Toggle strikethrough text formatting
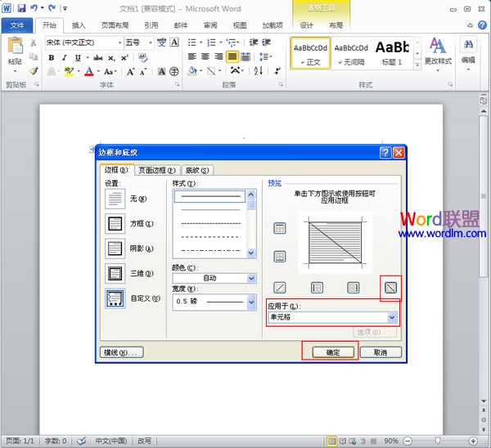Screen dimensions: 491x448 (98, 58)
